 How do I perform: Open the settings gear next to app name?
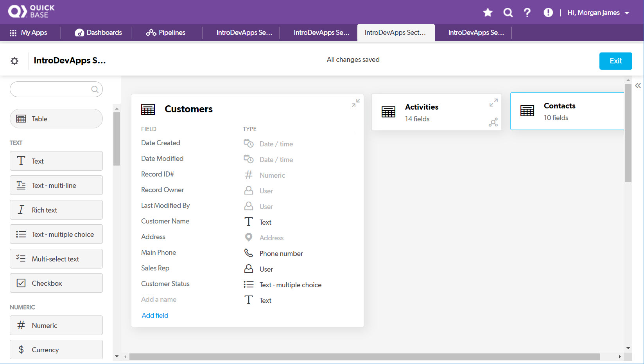pos(14,61)
